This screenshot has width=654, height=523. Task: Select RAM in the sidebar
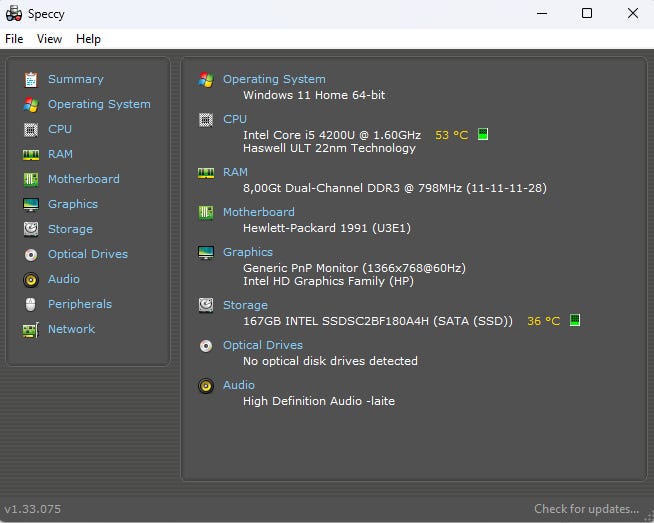tap(60, 154)
